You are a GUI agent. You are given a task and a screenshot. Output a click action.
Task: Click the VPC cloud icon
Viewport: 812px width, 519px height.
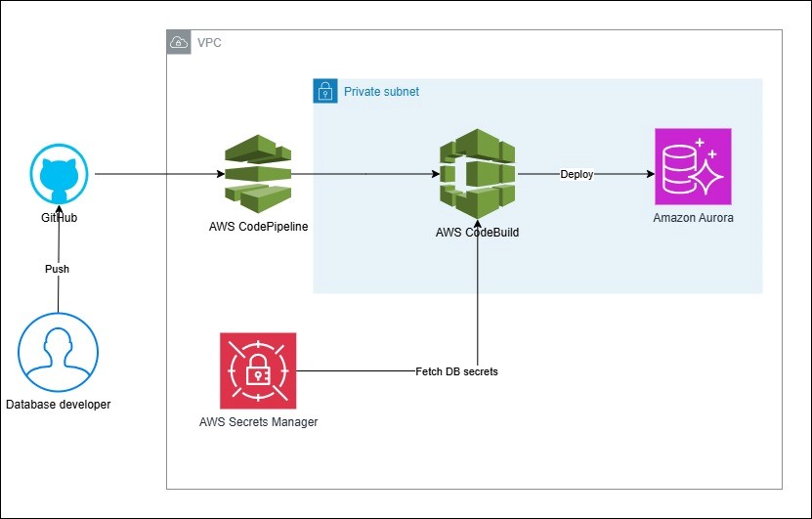(179, 42)
